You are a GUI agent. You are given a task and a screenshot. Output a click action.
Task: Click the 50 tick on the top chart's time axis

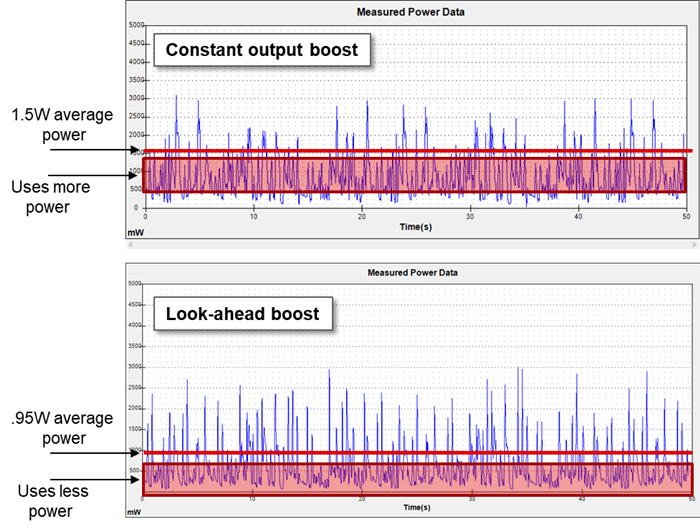point(686,216)
